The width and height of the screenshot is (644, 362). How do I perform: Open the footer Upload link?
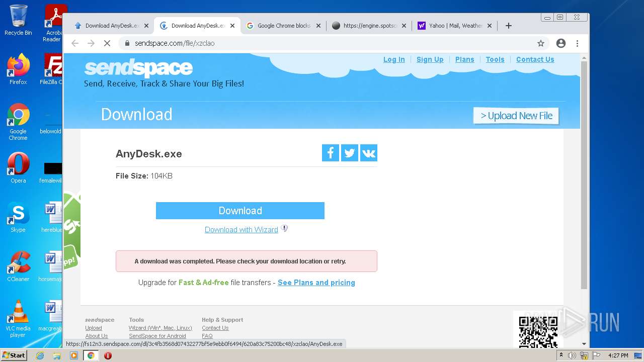[94, 328]
